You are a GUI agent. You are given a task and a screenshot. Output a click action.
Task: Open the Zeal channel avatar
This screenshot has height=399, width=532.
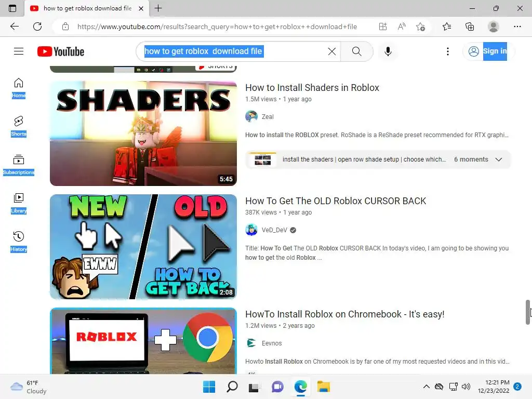coord(251,116)
